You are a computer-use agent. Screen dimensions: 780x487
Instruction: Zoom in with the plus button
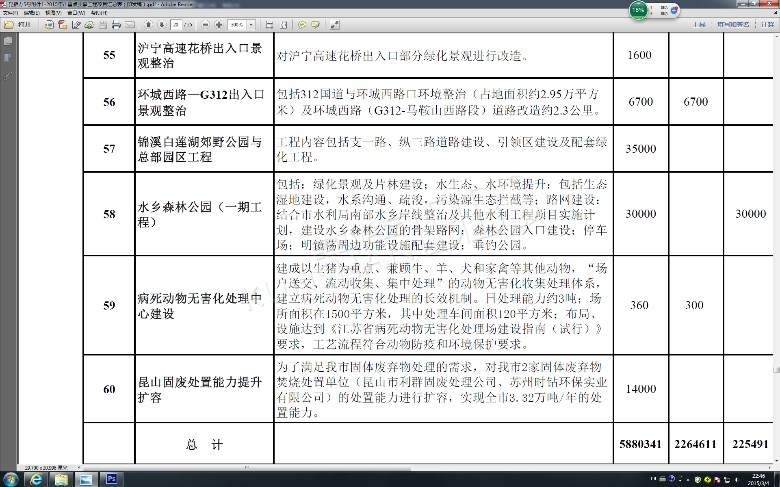(x=218, y=24)
